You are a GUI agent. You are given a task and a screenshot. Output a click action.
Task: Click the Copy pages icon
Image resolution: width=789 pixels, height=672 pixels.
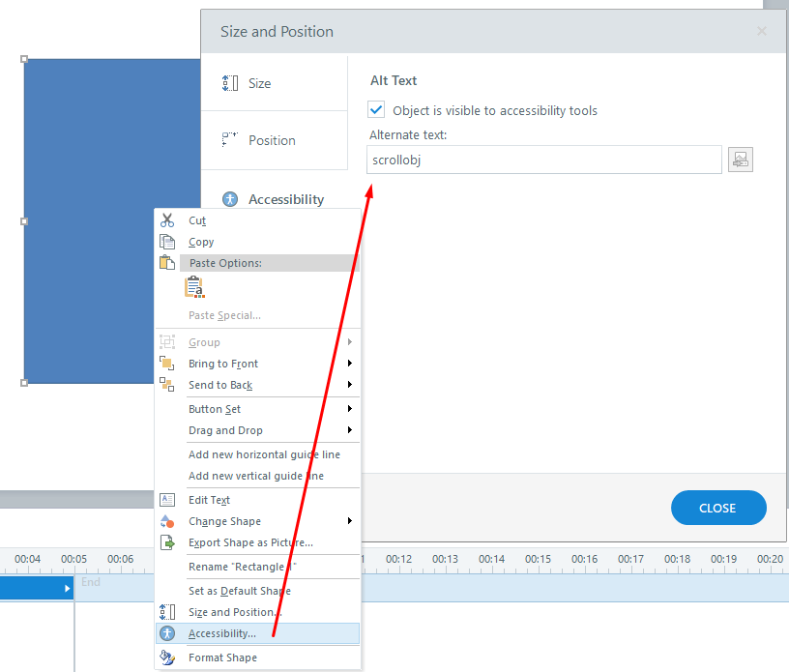(167, 242)
